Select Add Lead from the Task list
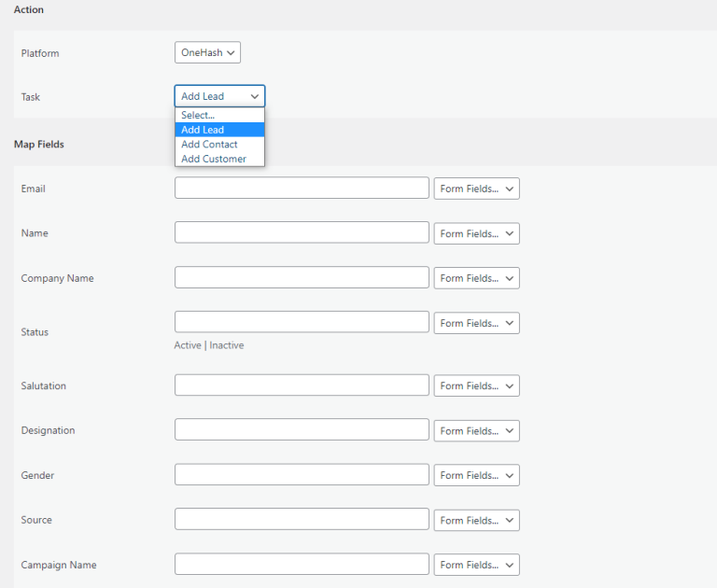The width and height of the screenshot is (717, 588). 219,130
